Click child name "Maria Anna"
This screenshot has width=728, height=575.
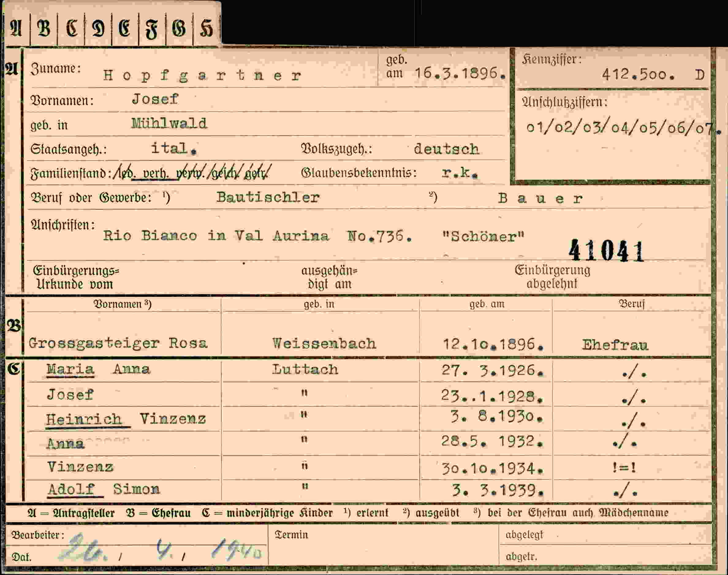pyautogui.click(x=98, y=369)
